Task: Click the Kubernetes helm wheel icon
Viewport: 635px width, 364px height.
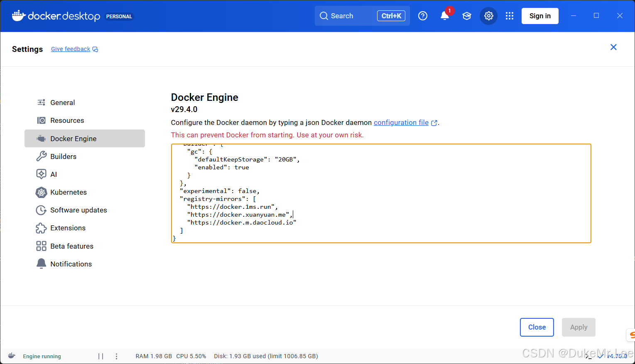Action: tap(42, 192)
